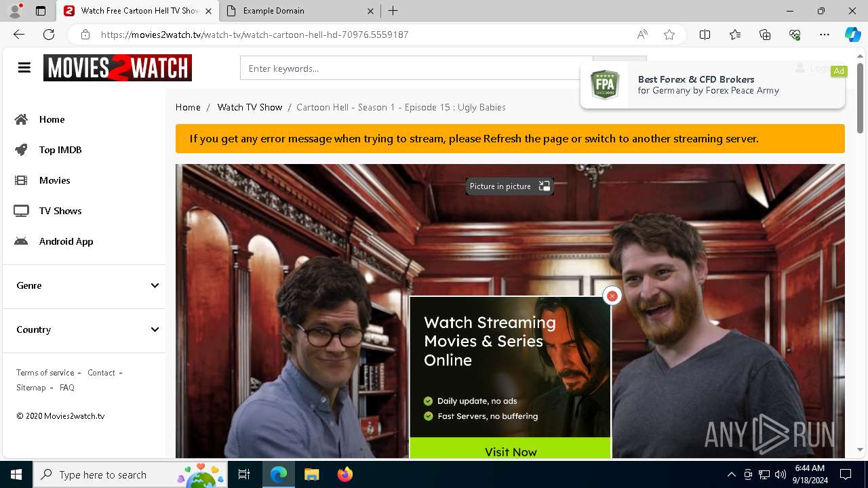Open the notification center icon

846,474
